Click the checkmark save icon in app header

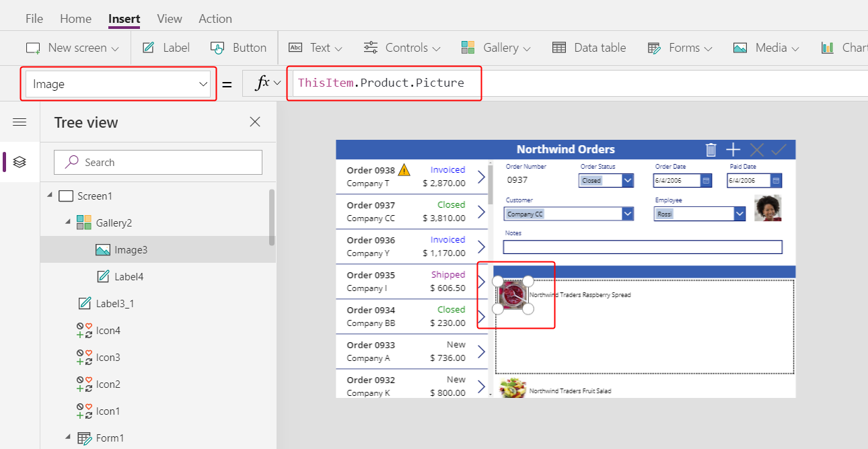tap(779, 149)
